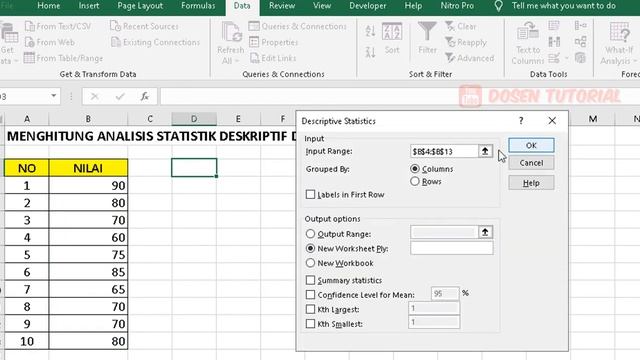
Task: Open the Nitro Pro tab
Action: (457, 6)
